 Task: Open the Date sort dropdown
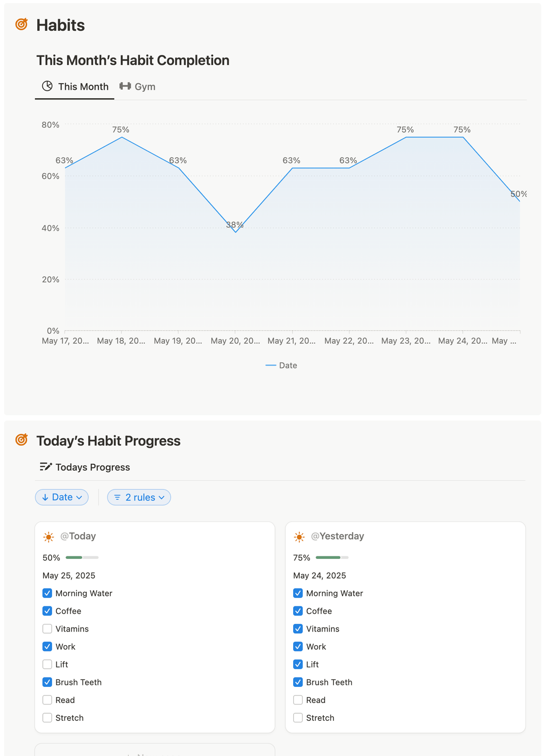pos(62,497)
